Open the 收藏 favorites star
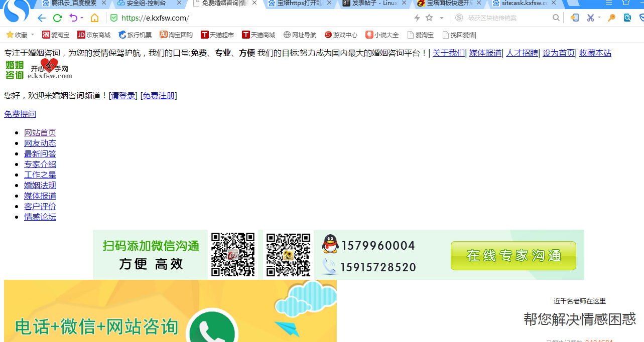This screenshot has width=644, height=342. [x=10, y=35]
